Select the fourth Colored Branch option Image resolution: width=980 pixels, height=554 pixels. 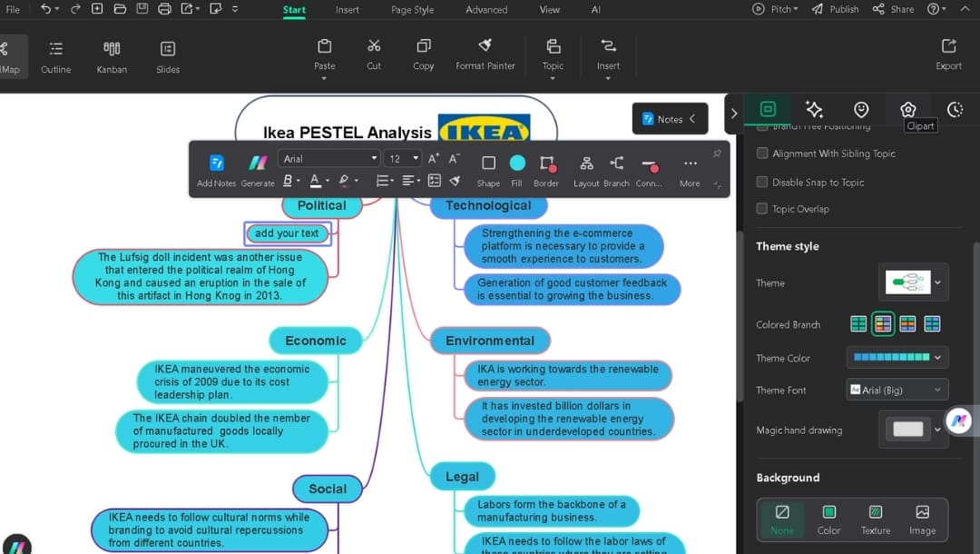pos(932,324)
